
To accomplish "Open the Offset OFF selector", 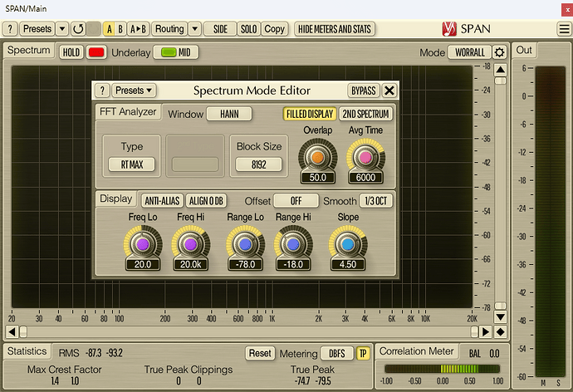I will click(x=296, y=201).
